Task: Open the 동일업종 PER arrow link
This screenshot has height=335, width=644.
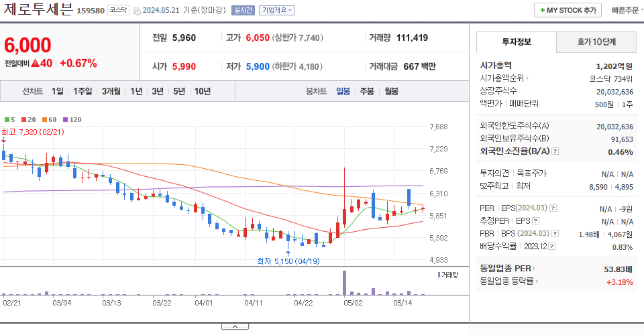Action: [x=535, y=269]
